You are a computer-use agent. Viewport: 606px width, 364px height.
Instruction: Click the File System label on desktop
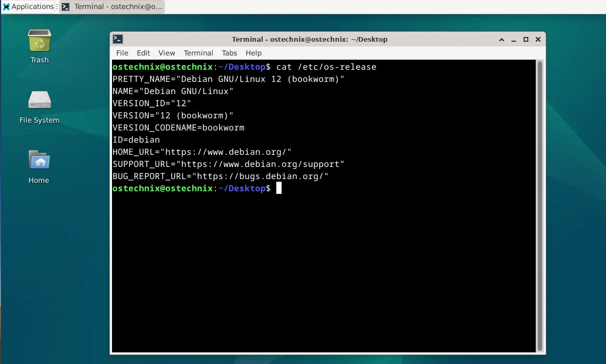pos(40,120)
